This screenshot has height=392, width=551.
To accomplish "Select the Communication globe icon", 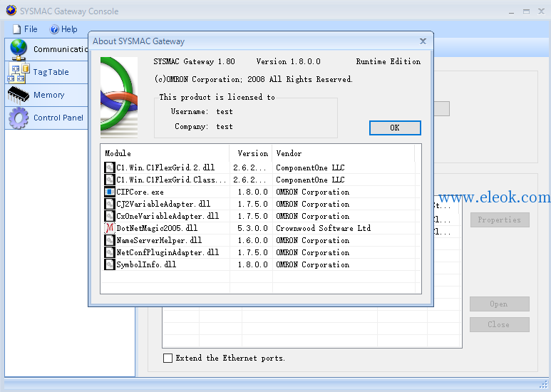I will click(x=19, y=49).
